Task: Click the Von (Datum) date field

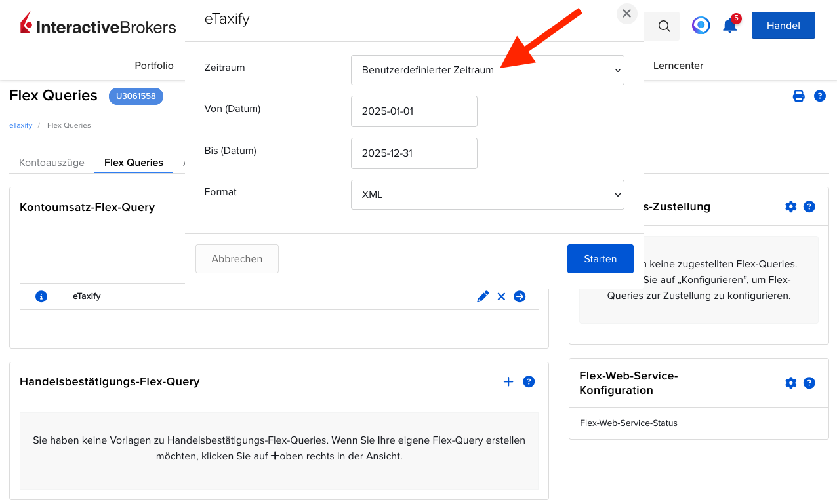Action: [414, 111]
